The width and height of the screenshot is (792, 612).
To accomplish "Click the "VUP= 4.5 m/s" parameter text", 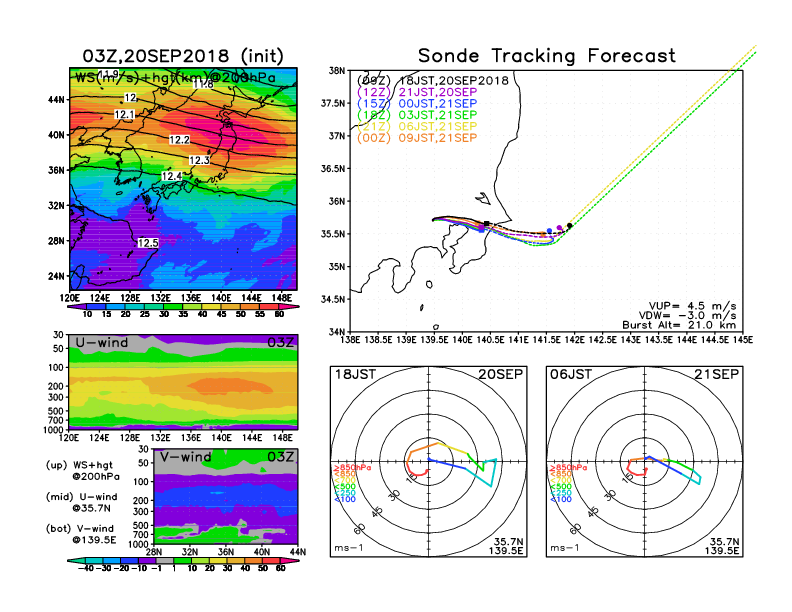I will click(x=692, y=306).
